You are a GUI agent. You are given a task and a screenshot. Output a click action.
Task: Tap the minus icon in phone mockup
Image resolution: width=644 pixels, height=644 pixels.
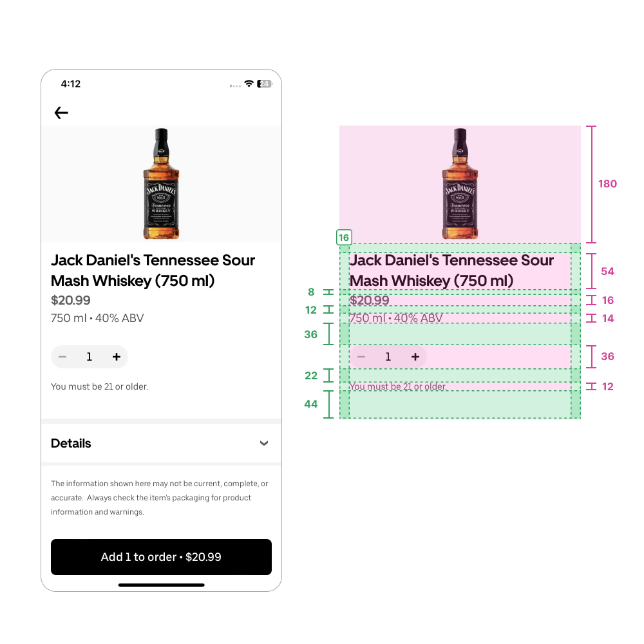tap(62, 357)
